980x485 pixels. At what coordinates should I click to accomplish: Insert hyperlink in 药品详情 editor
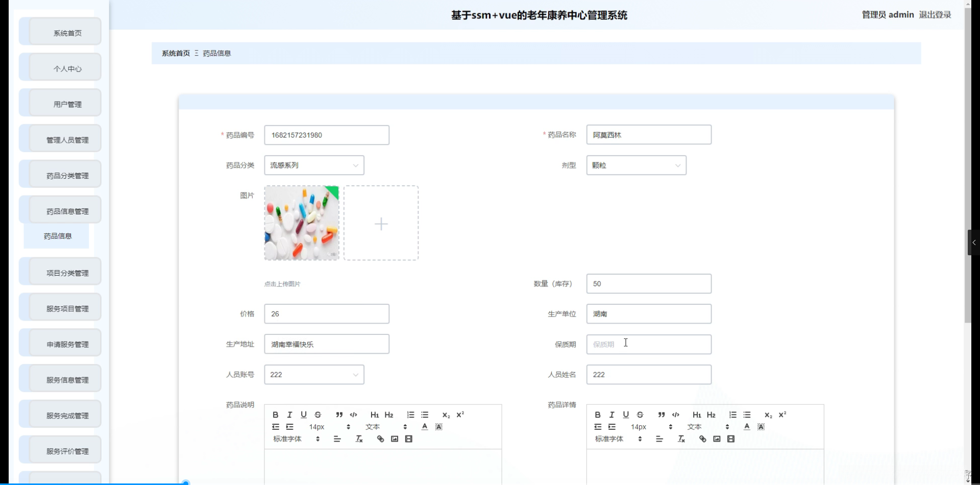[703, 439]
